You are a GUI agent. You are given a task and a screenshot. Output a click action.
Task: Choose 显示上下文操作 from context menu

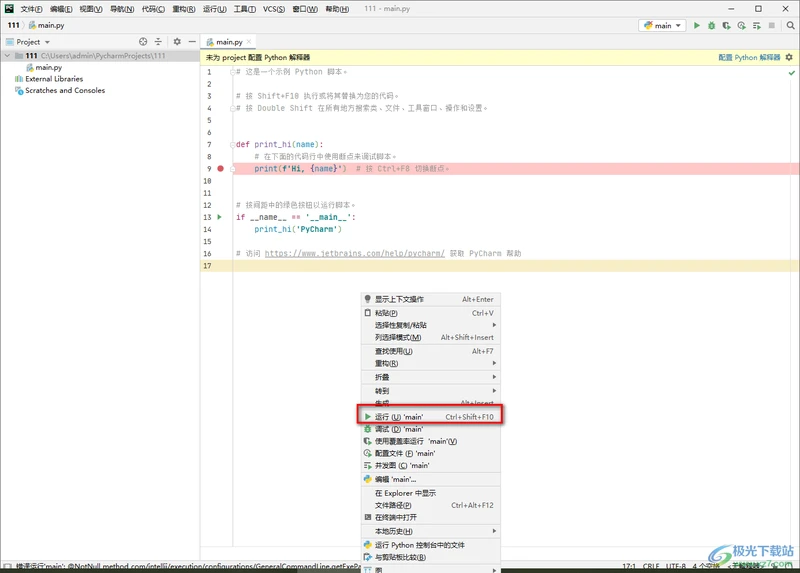click(431, 300)
